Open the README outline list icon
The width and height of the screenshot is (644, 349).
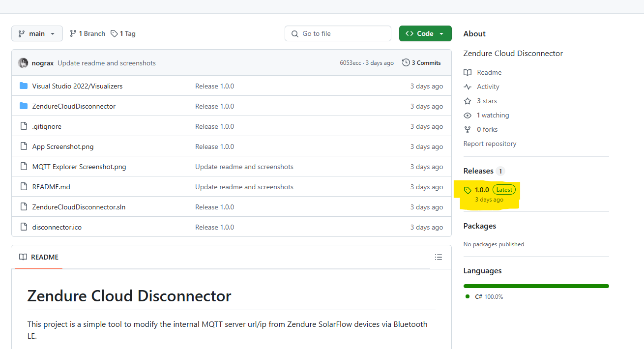pos(439,257)
